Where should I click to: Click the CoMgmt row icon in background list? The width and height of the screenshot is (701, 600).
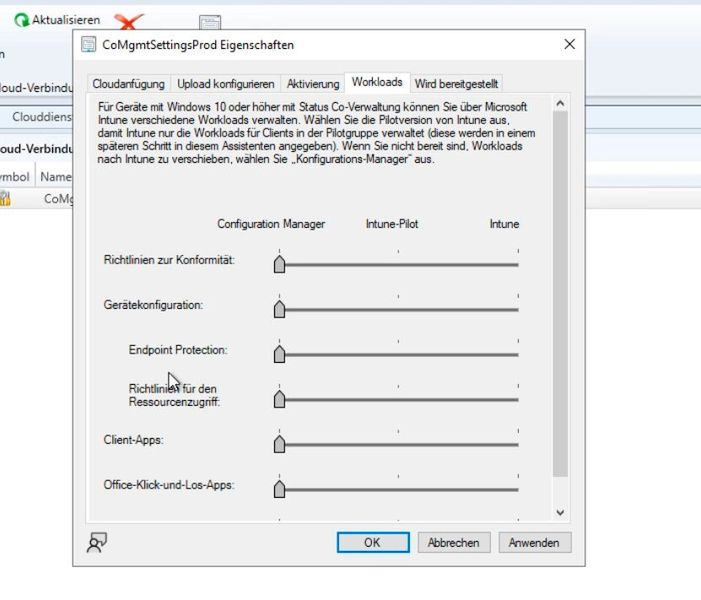tap(4, 198)
